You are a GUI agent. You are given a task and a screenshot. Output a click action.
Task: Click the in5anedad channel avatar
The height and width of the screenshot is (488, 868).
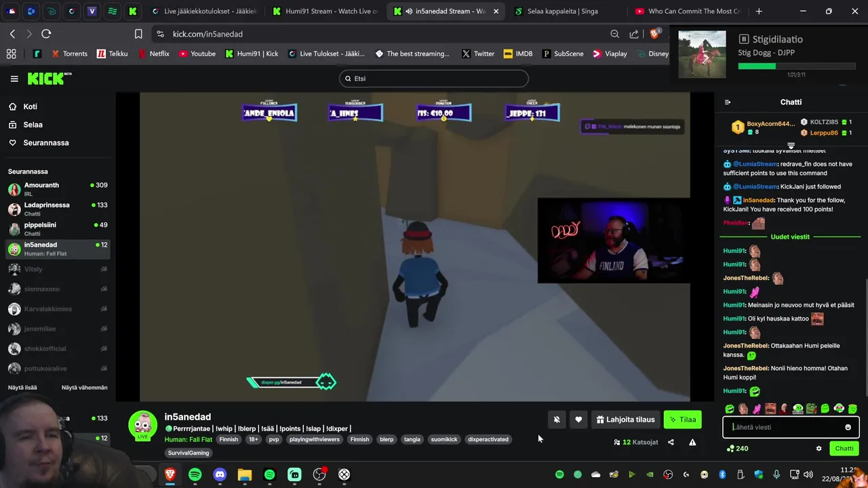point(142,425)
